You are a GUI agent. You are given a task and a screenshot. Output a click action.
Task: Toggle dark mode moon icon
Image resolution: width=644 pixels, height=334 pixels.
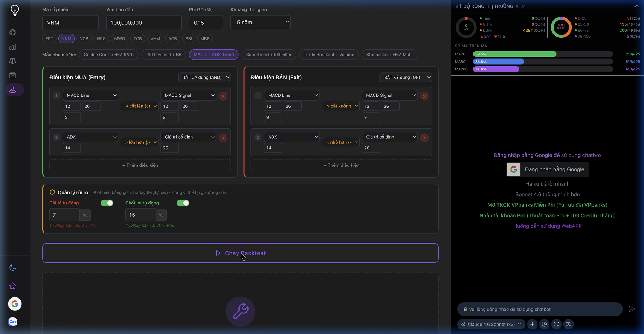[x=13, y=268]
